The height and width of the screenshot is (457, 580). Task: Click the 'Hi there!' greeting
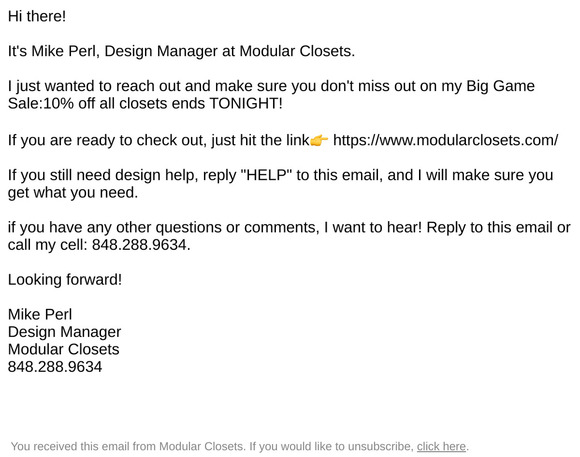[x=37, y=16]
